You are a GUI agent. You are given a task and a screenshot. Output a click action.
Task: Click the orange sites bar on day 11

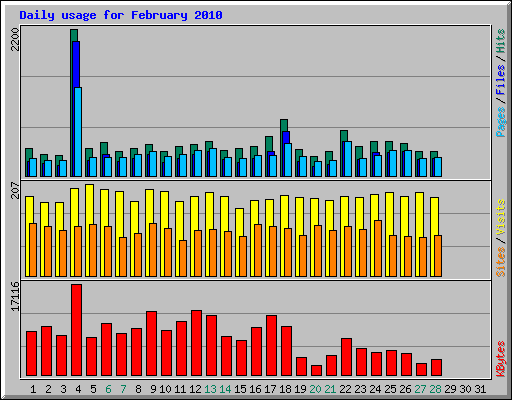pyautogui.click(x=183, y=258)
